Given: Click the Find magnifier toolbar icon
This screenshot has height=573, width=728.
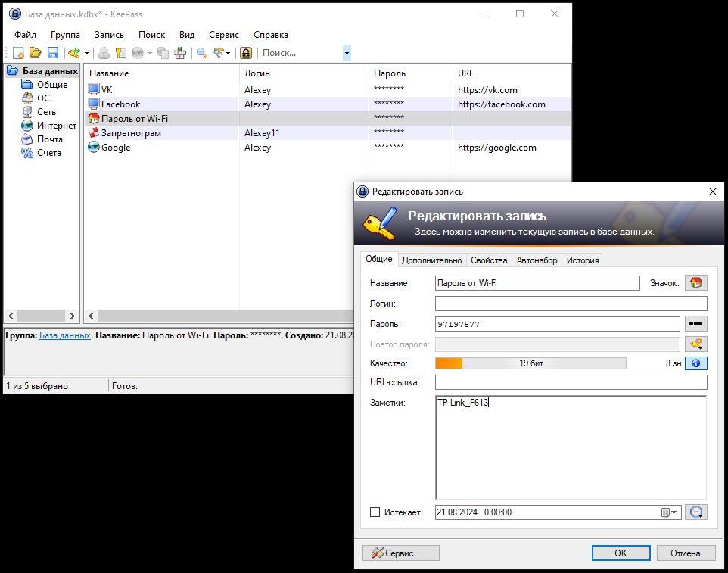Looking at the screenshot, I should (x=201, y=53).
